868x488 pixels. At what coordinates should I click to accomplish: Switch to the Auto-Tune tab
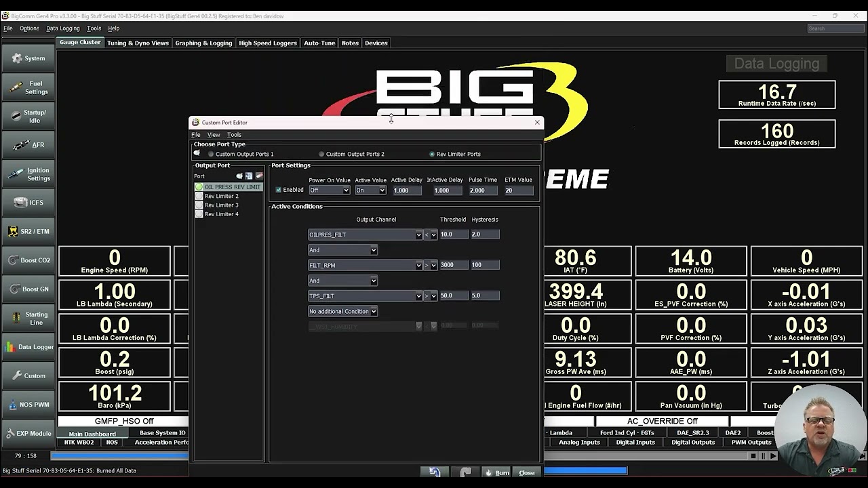click(x=319, y=43)
